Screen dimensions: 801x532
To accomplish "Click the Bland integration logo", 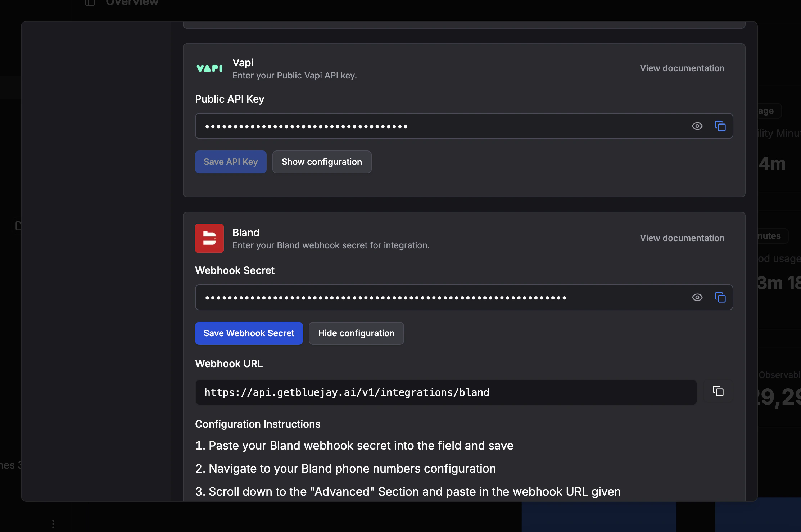I will coord(209,238).
